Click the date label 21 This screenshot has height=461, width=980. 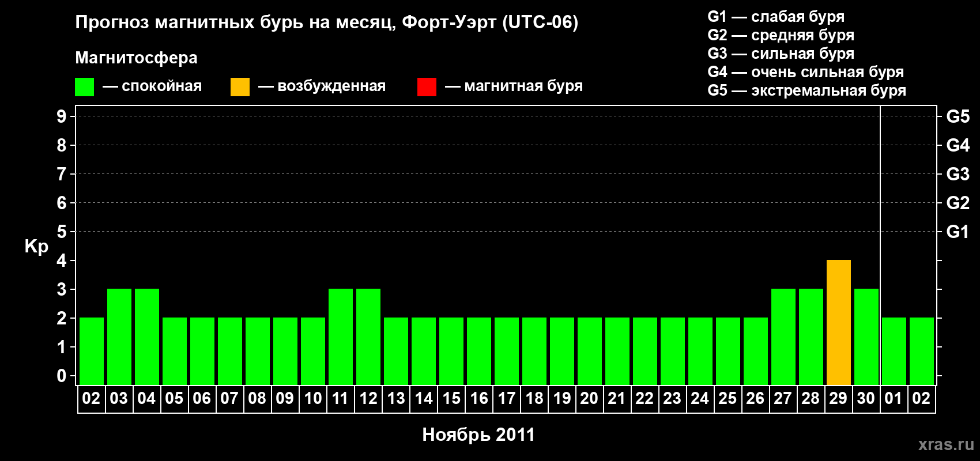617,398
